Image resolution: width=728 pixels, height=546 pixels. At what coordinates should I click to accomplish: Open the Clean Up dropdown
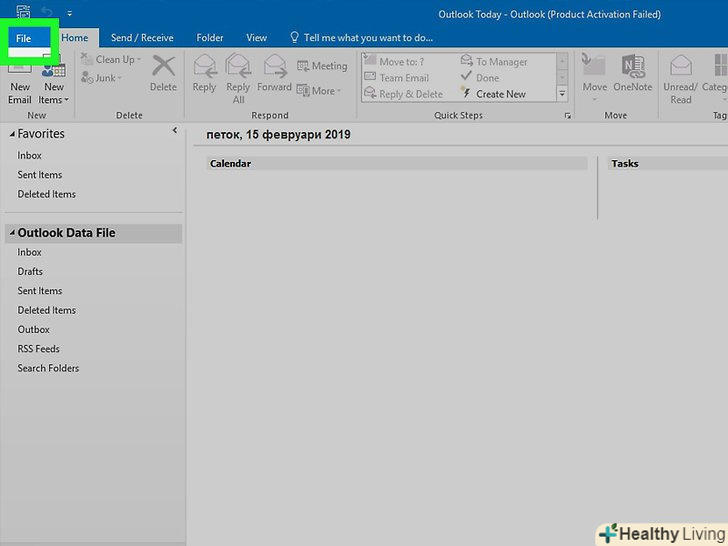(118, 60)
